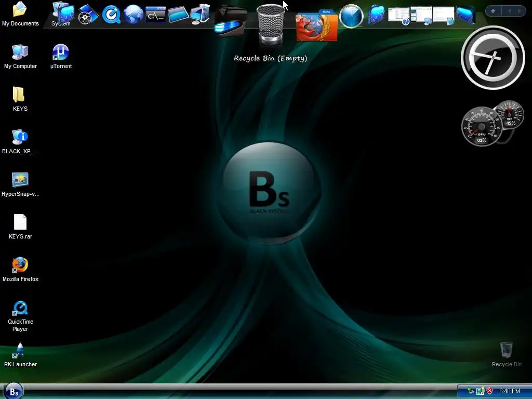Click the sidebar previous arrow

(509, 11)
